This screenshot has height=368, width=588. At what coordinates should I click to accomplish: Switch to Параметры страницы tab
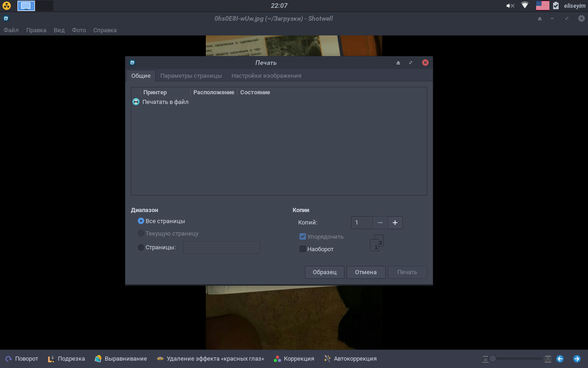point(191,75)
